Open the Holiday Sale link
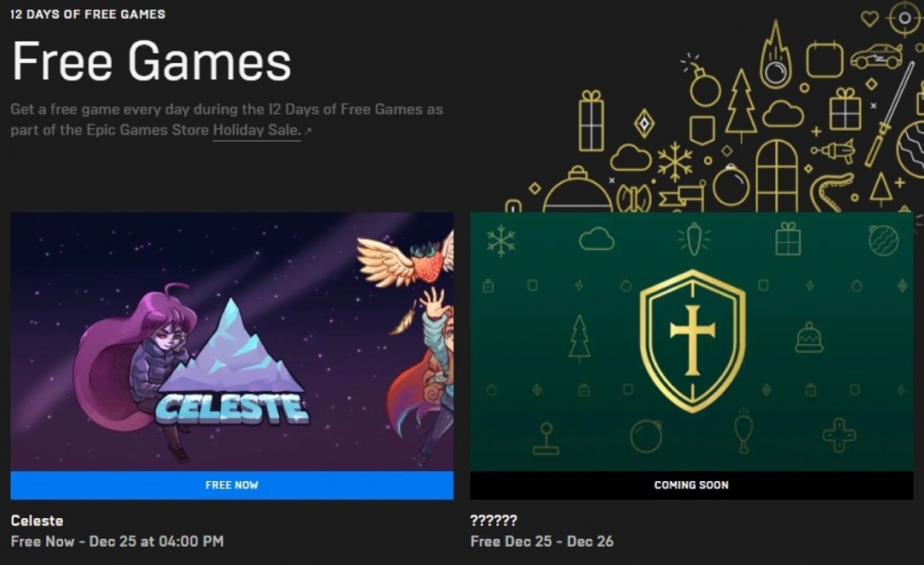 [256, 130]
